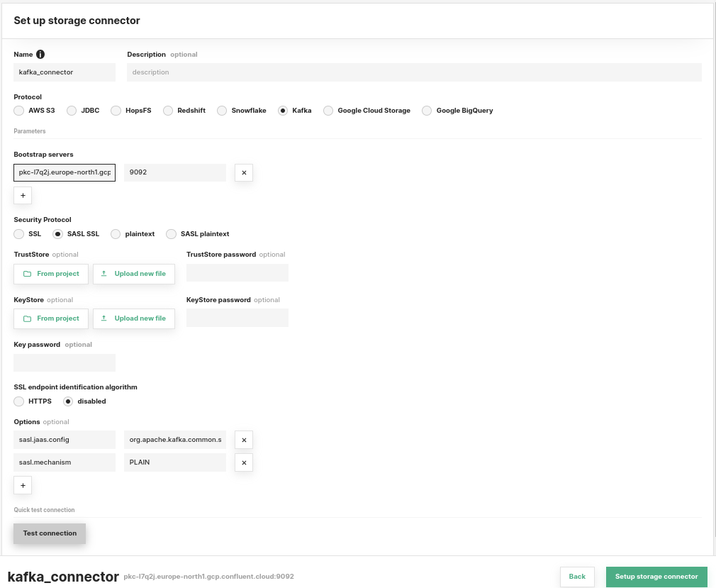Choose KeyStore file From project
716x588 pixels.
click(51, 318)
